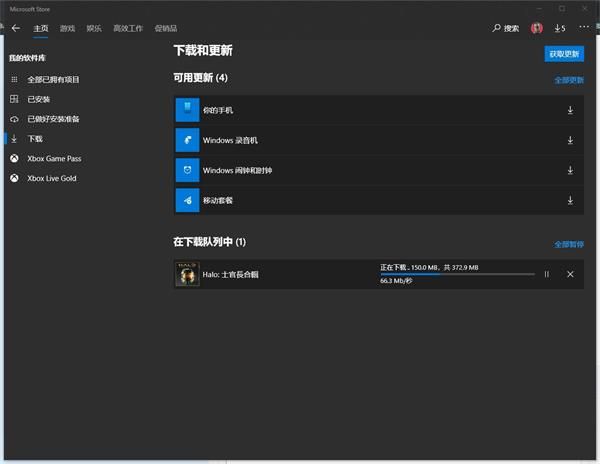Switch to the 游戏 tab
The width and height of the screenshot is (600, 464).
[67, 28]
